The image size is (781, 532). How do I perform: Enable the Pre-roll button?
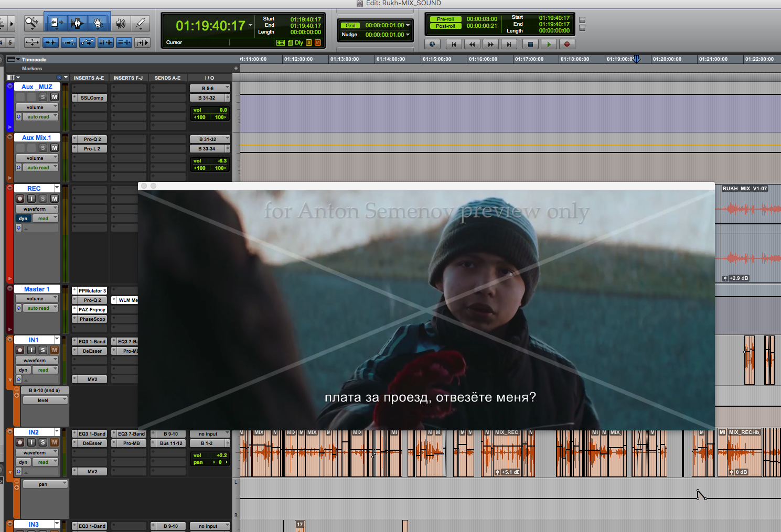pos(445,19)
